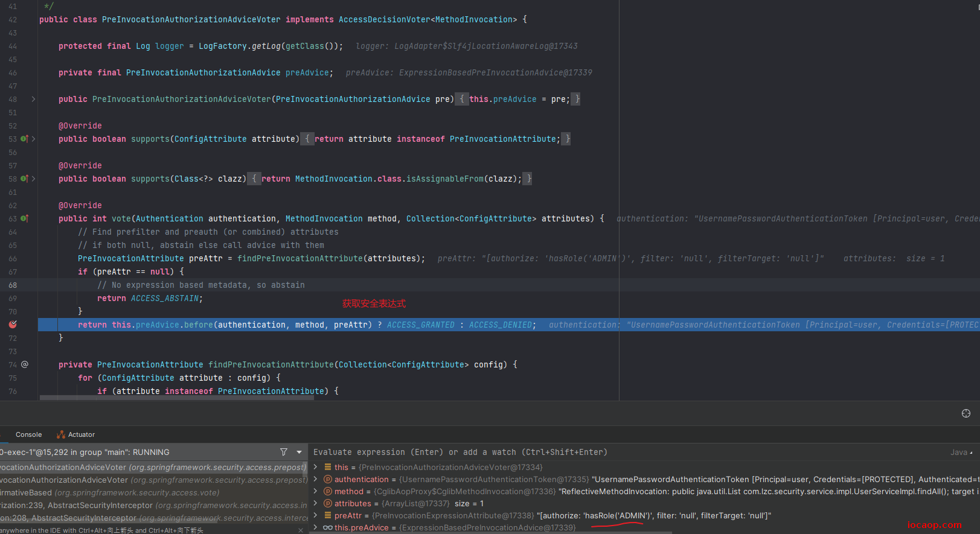Viewport: 980px width, 534px height.
Task: Open the override marker on gutter line 53
Action: tap(24, 139)
